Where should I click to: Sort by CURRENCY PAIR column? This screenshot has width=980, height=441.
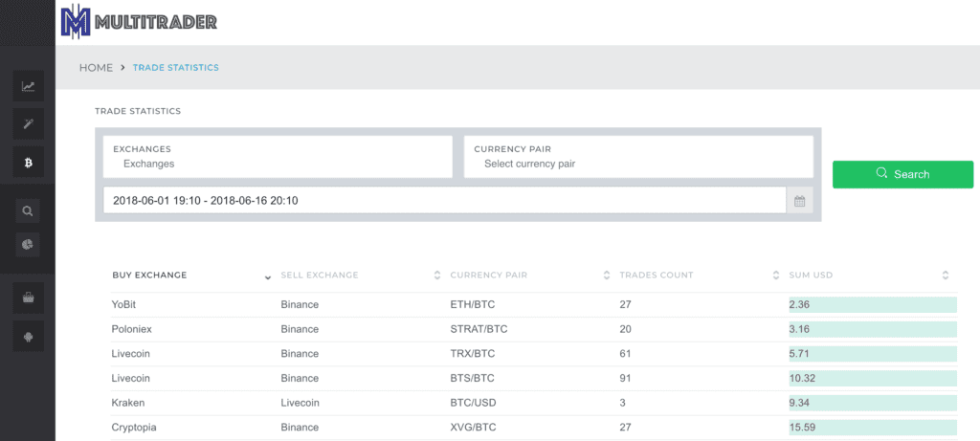point(530,275)
